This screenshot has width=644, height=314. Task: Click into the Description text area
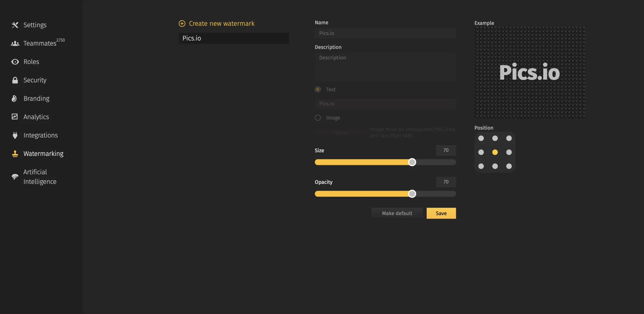[x=385, y=67]
